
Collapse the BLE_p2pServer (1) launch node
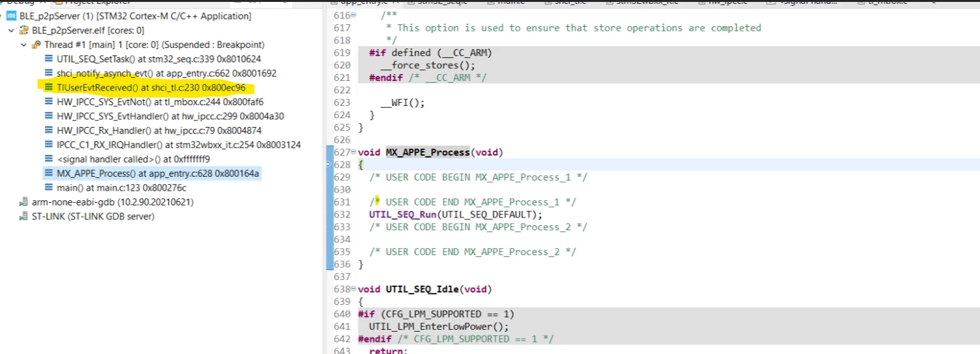0,16
